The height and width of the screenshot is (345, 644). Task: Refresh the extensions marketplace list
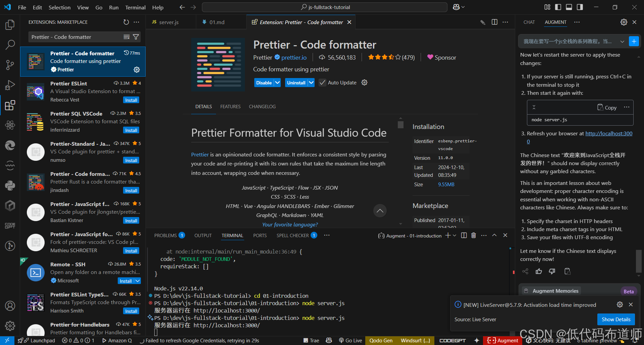click(126, 22)
